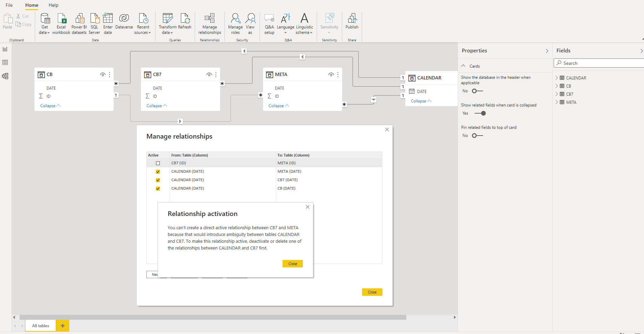
Task: Check the Active box for CB7 (ID) relationship
Action: tap(158, 163)
